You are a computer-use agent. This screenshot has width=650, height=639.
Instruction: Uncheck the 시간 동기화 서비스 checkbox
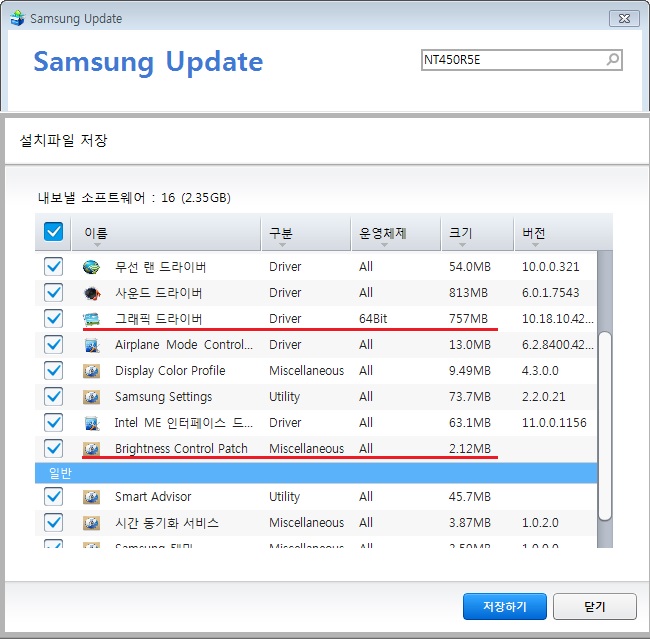pyautogui.click(x=53, y=523)
